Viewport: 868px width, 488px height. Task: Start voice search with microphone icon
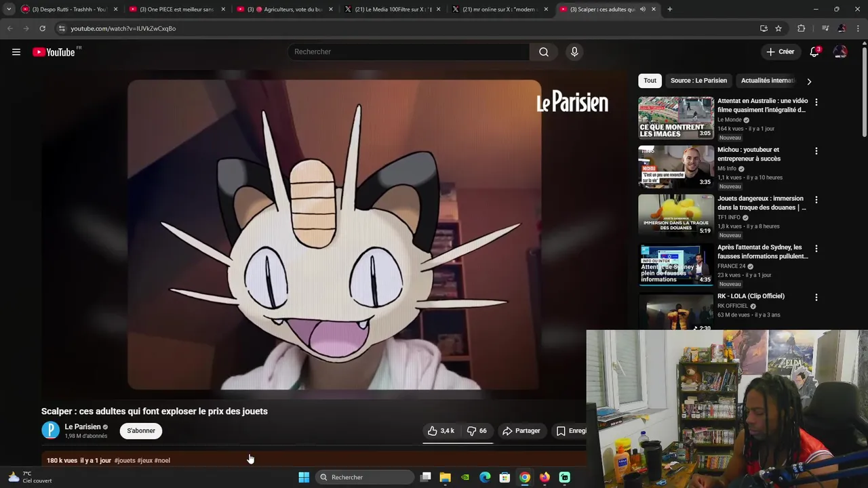click(x=574, y=52)
